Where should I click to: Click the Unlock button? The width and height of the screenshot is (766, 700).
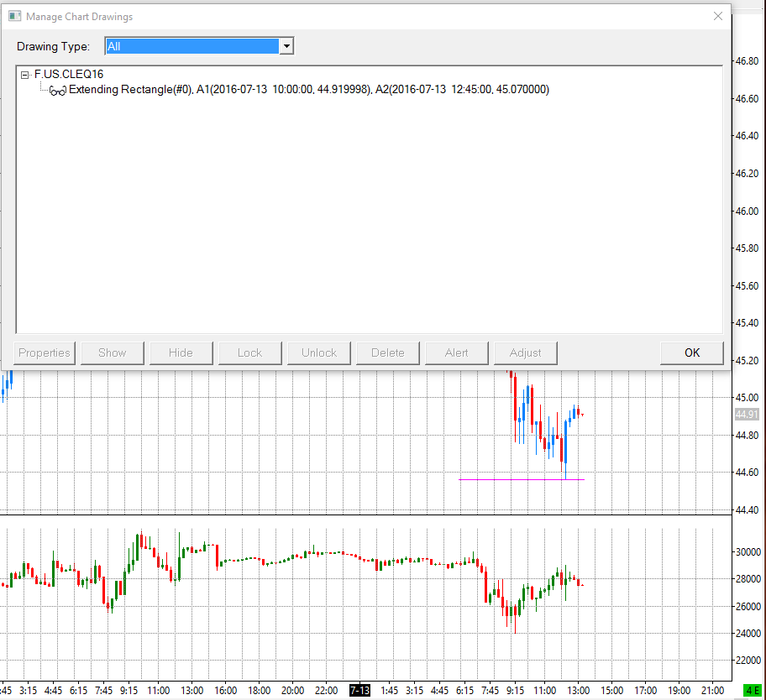[319, 353]
